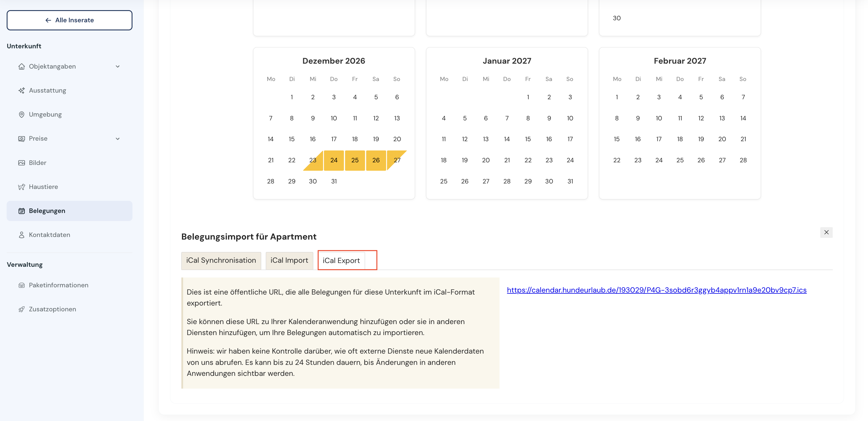
Task: Open the iCal Import tab
Action: pos(289,260)
